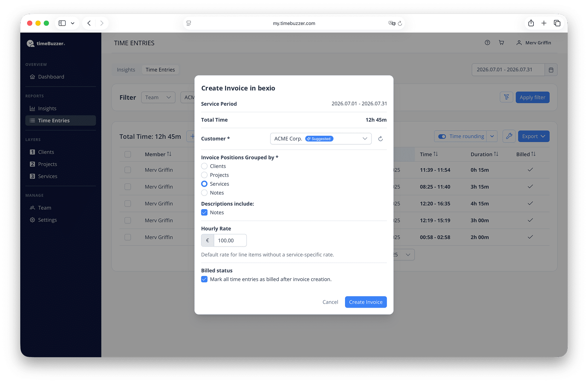588x384 pixels.
Task: Cancel the invoice dialog
Action: [330, 302]
